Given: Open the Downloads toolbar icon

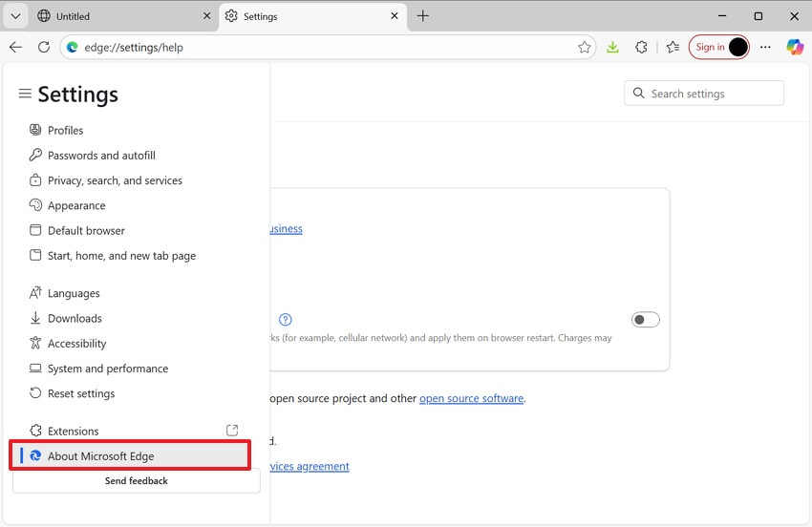Looking at the screenshot, I should [x=612, y=47].
